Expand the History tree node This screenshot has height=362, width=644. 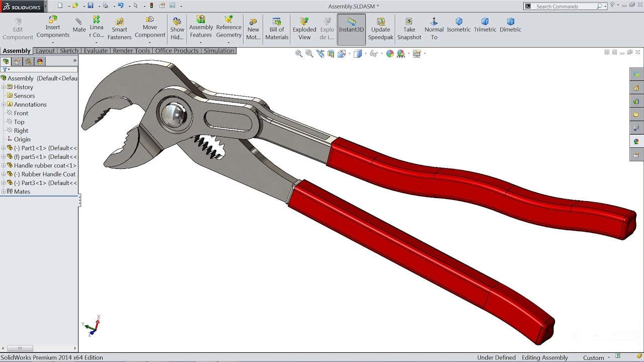point(4,87)
